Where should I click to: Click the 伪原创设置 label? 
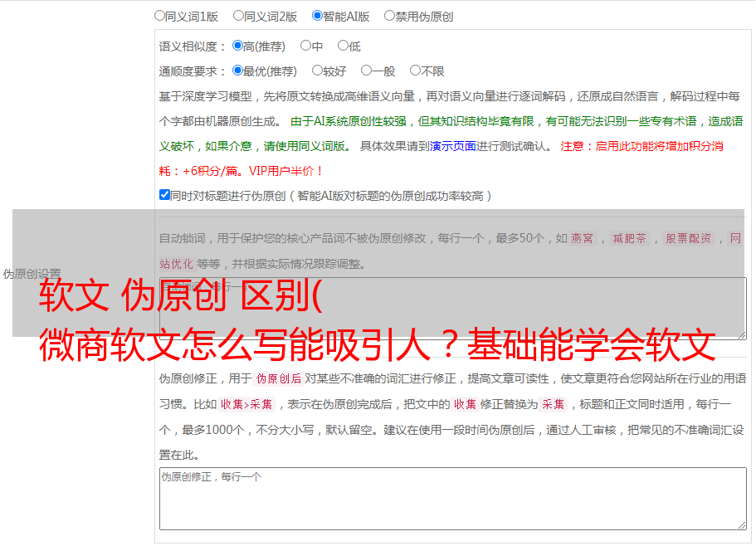(32, 274)
